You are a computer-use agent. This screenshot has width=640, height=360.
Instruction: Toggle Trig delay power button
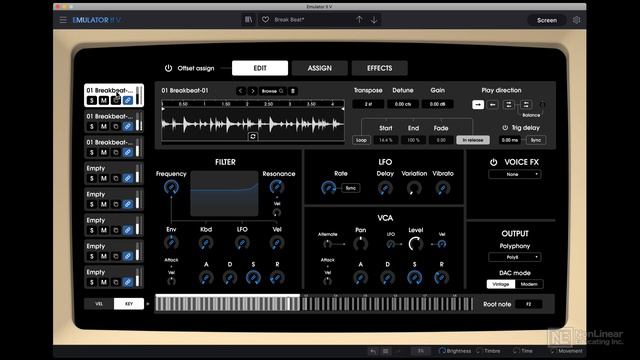tap(505, 128)
